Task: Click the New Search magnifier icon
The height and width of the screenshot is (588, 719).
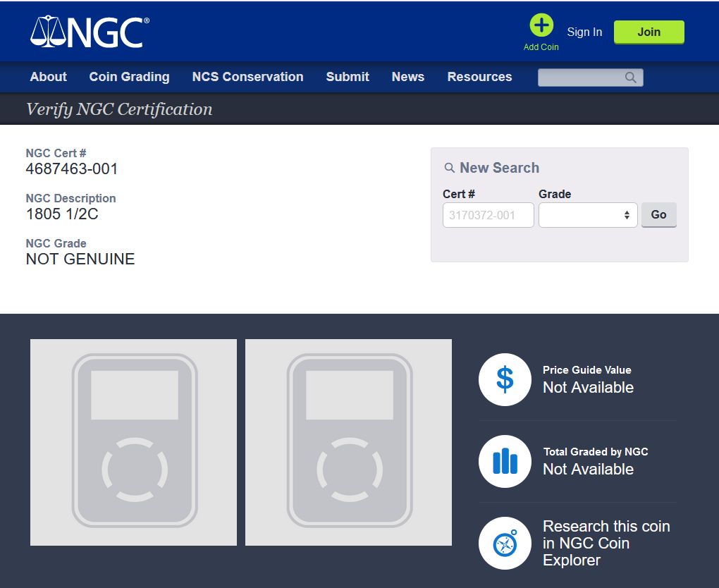Action: coord(449,168)
